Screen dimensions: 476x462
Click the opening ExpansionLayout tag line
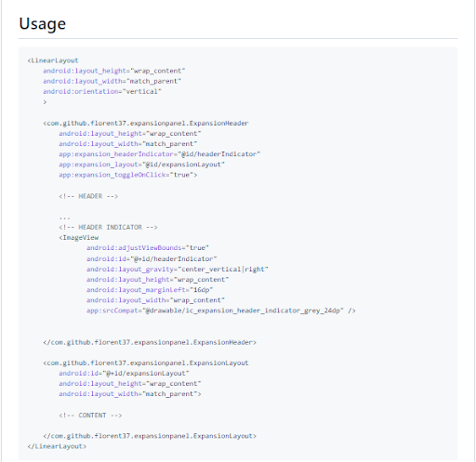click(x=146, y=363)
